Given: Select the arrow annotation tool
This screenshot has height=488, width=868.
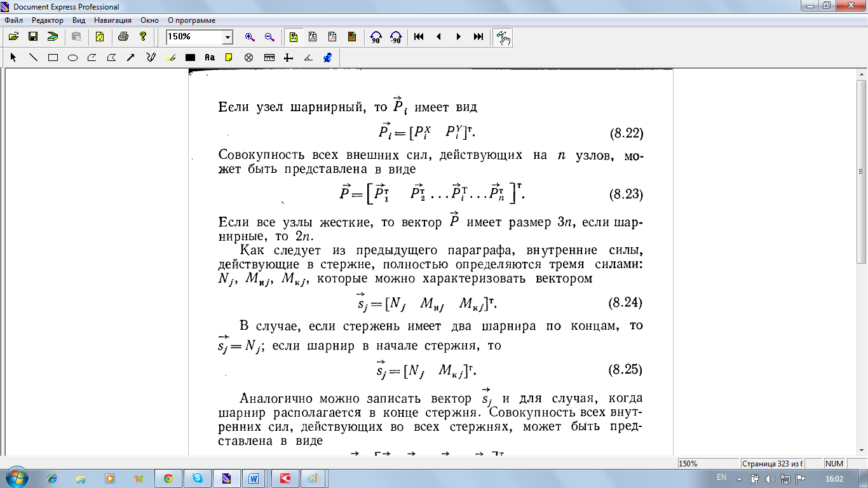Looking at the screenshot, I should (131, 57).
